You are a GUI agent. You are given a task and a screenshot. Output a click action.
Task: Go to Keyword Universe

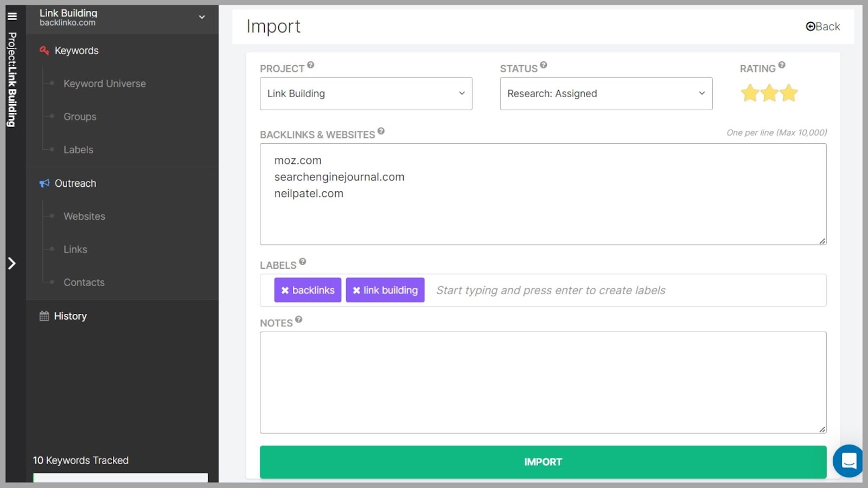click(104, 84)
